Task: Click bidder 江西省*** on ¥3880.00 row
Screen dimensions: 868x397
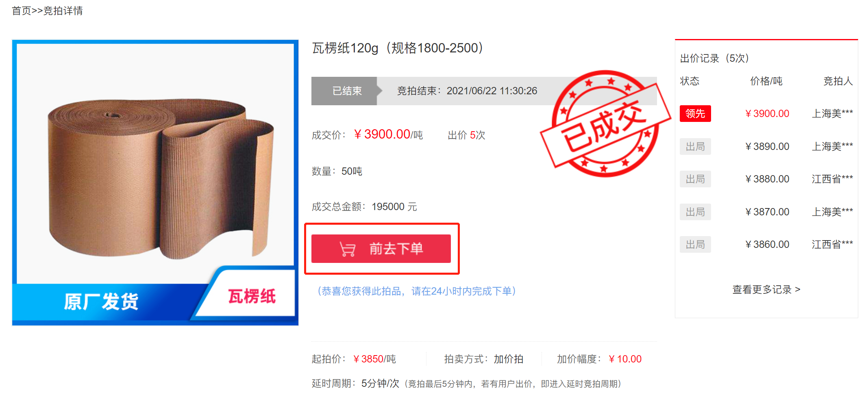Action: (832, 179)
